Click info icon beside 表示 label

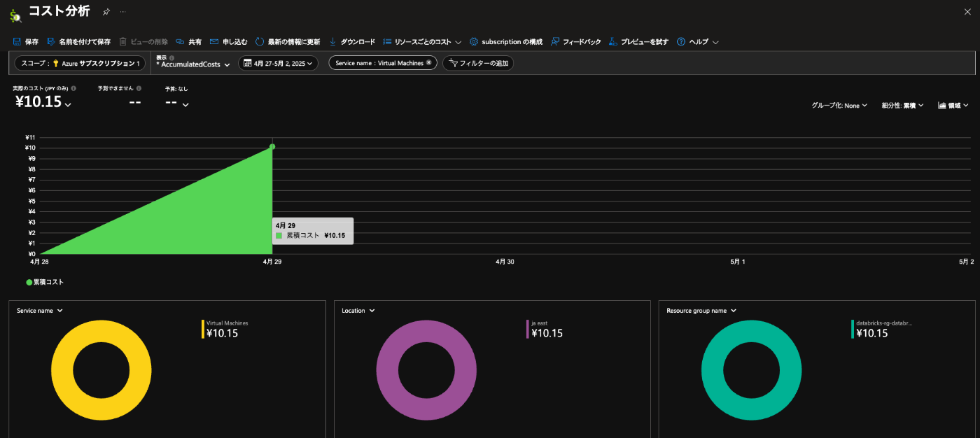[x=171, y=57]
